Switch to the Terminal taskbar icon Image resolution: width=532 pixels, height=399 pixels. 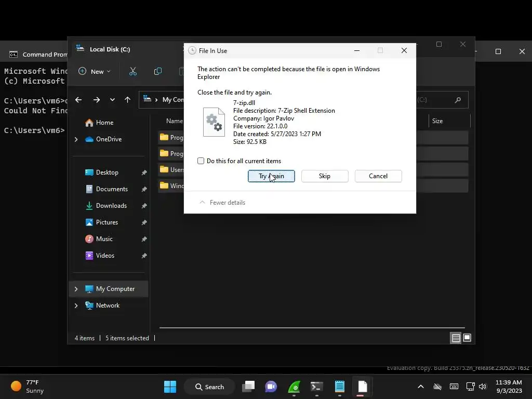(x=316, y=387)
